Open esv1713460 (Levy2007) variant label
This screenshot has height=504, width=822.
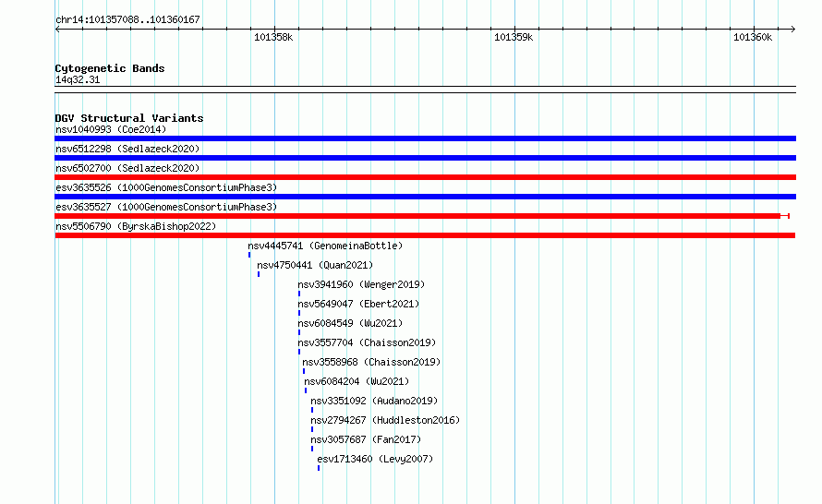375,459
